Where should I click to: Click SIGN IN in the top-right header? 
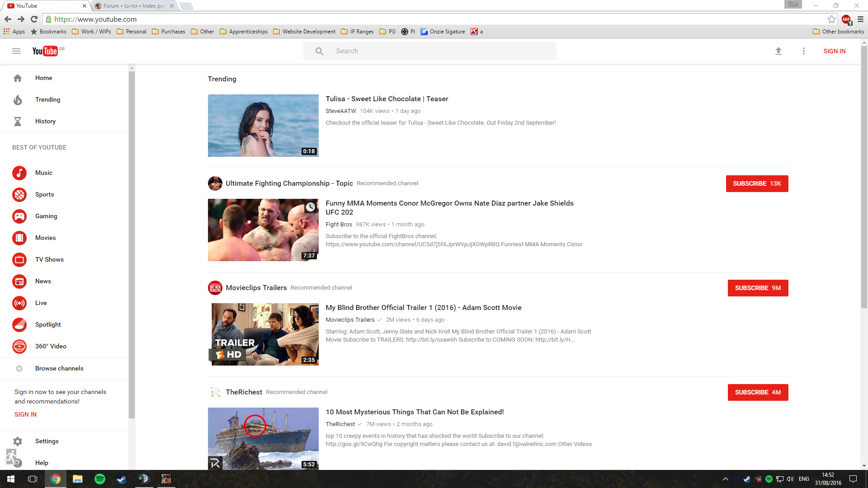[835, 51]
